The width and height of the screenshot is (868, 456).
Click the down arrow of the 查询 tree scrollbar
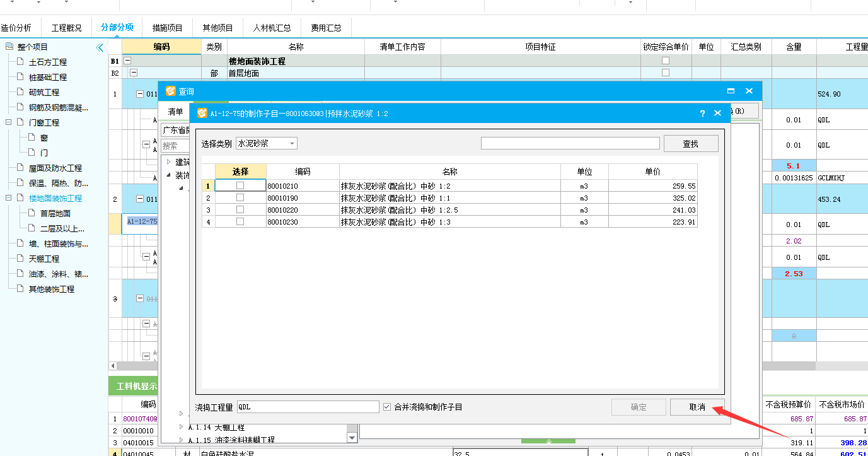(352, 437)
